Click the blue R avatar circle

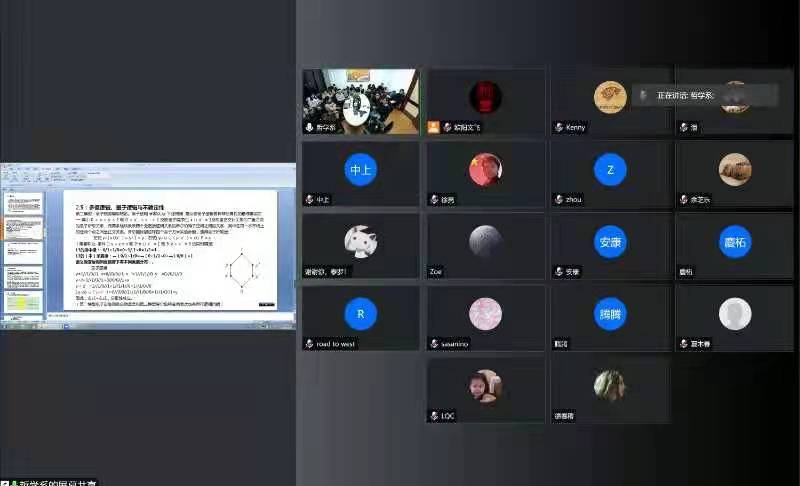(360, 313)
